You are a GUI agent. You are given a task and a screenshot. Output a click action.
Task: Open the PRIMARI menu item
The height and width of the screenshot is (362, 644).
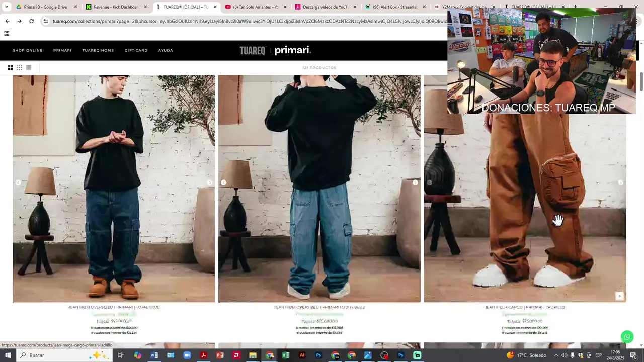coord(62,50)
